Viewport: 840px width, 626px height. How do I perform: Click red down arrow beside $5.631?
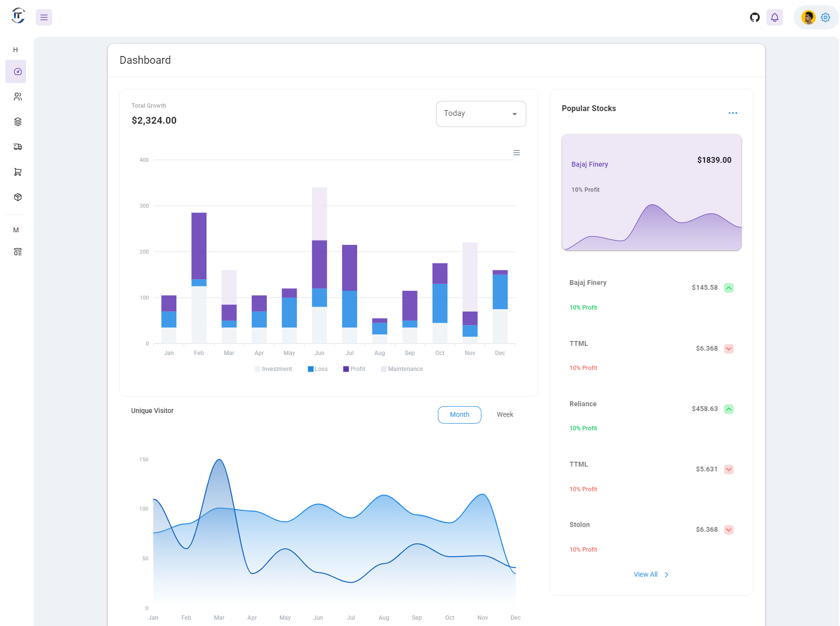click(x=729, y=469)
